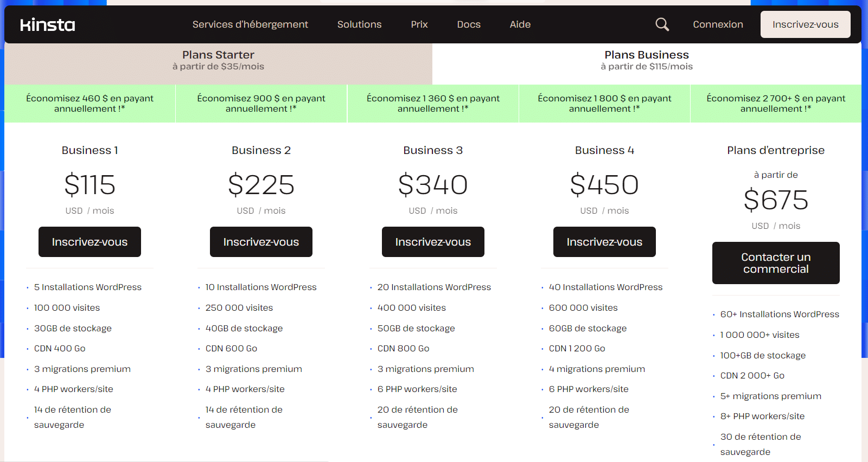Select the Business 4 plan title

click(x=604, y=150)
